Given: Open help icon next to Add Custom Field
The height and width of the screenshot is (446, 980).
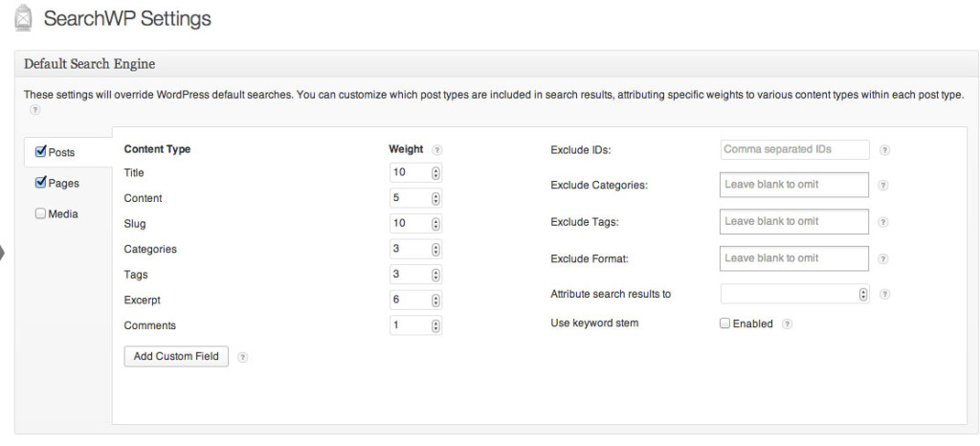Looking at the screenshot, I should coord(243,357).
